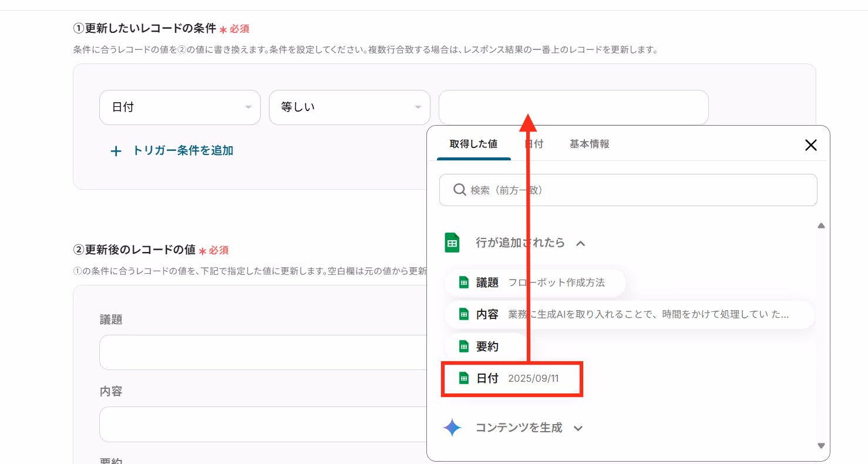Image resolution: width=868 pixels, height=464 pixels.
Task: Open the 等しい operator dropdown
Action: [x=349, y=107]
